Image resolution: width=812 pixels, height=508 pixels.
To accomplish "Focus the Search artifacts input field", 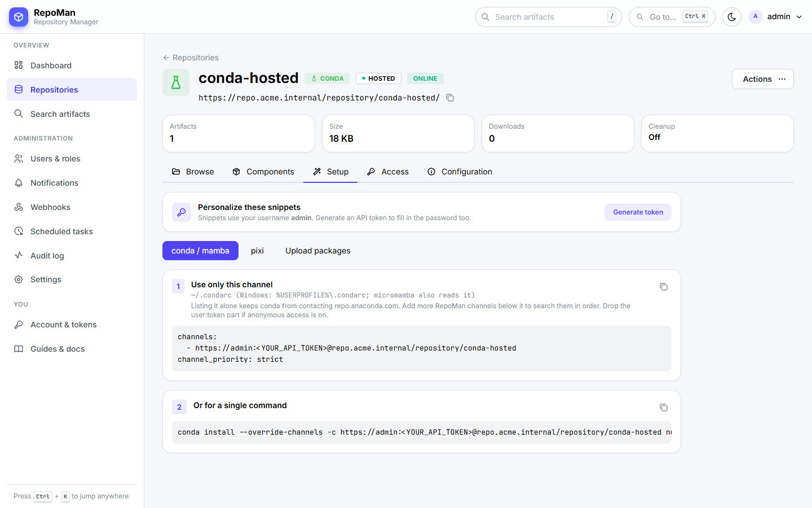I will click(x=548, y=17).
